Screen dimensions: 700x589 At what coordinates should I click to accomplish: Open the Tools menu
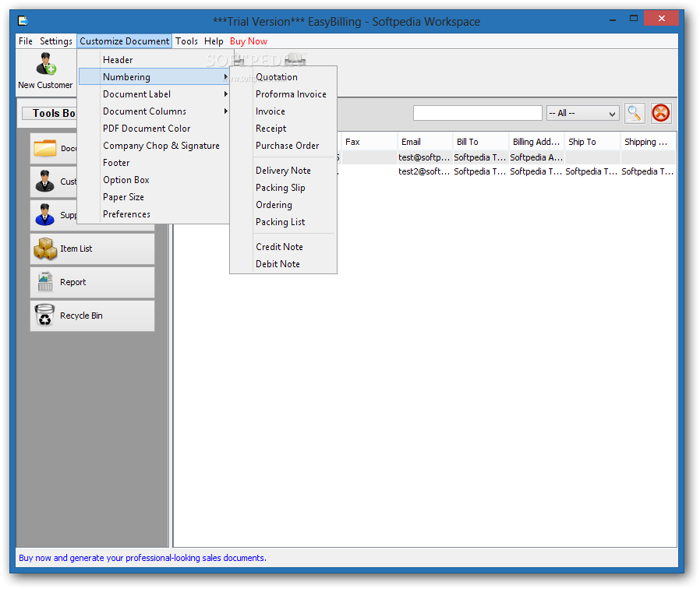186,41
